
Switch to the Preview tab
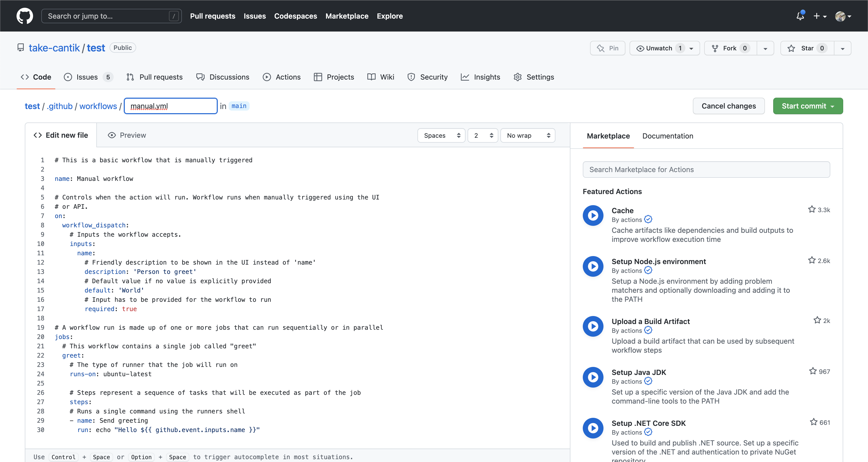tap(127, 135)
